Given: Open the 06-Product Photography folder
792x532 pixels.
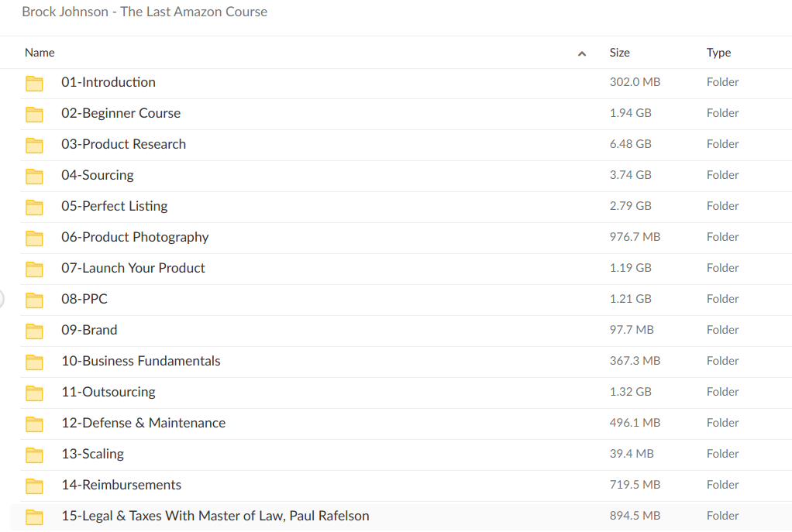Looking at the screenshot, I should tap(135, 237).
